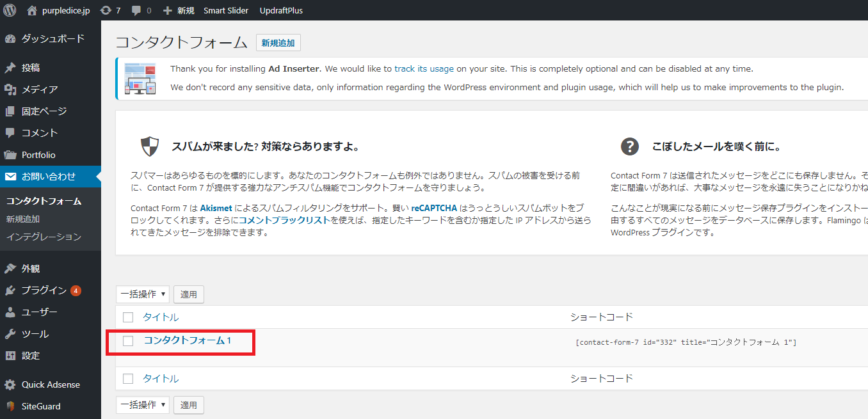Click the メディア icon in sidebar
Image resolution: width=868 pixels, height=419 pixels.
[x=10, y=90]
